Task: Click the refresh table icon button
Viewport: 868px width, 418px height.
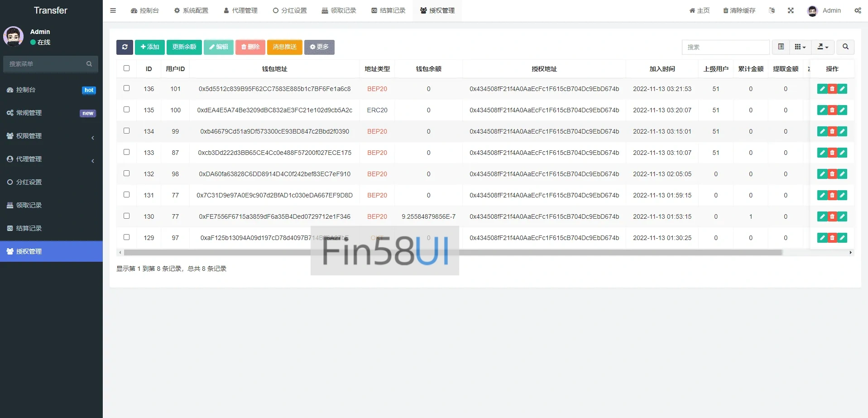Action: (x=125, y=47)
